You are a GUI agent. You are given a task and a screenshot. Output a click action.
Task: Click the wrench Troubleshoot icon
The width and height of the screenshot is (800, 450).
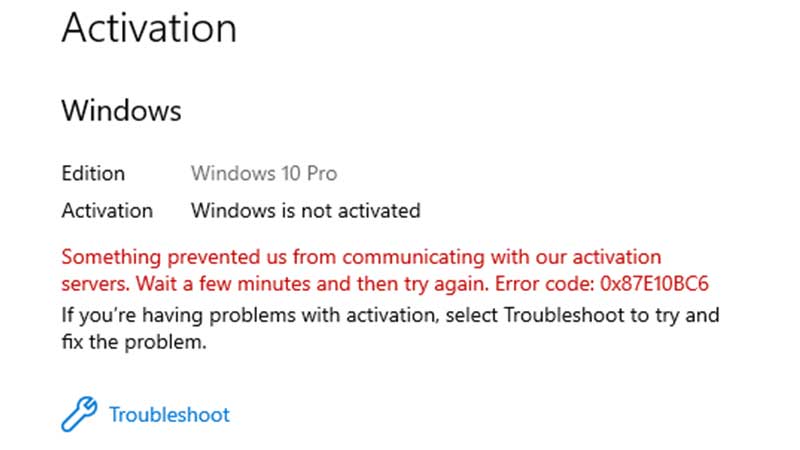pyautogui.click(x=79, y=413)
